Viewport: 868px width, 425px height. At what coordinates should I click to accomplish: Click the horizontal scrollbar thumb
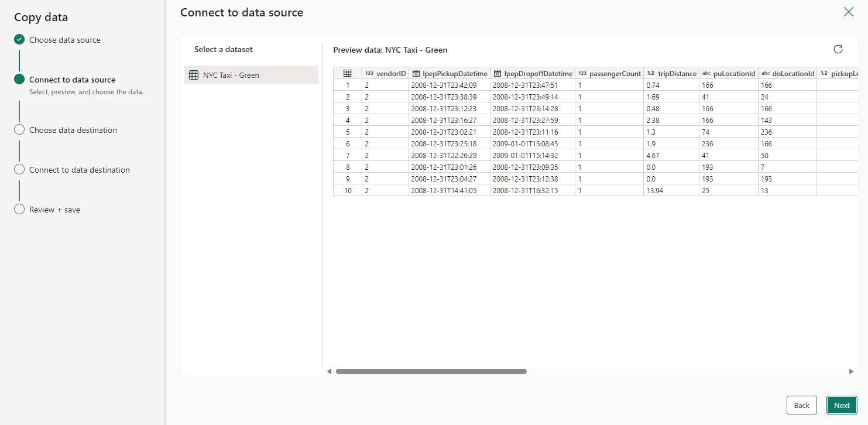tap(431, 371)
